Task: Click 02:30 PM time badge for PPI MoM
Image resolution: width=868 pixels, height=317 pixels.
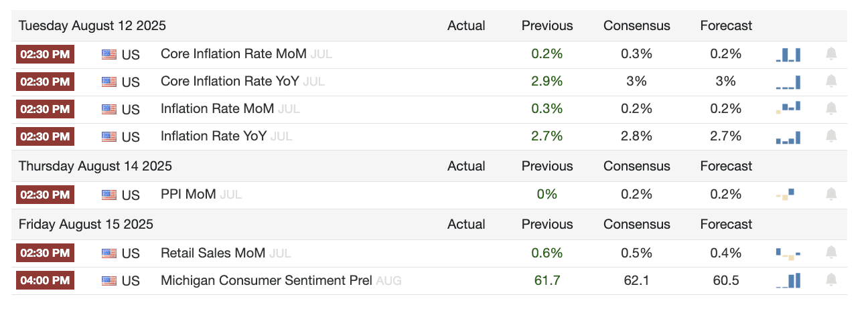Action: click(45, 195)
